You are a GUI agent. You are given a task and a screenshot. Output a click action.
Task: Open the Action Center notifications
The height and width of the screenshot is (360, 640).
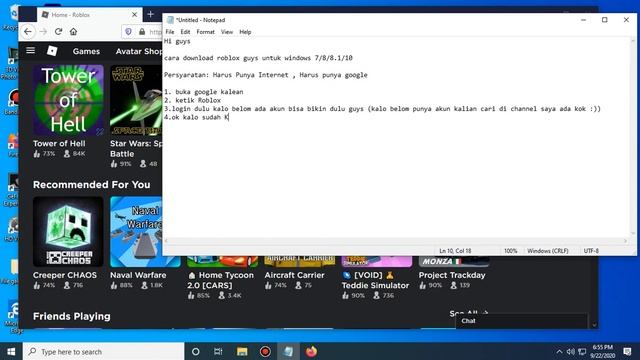(628, 351)
